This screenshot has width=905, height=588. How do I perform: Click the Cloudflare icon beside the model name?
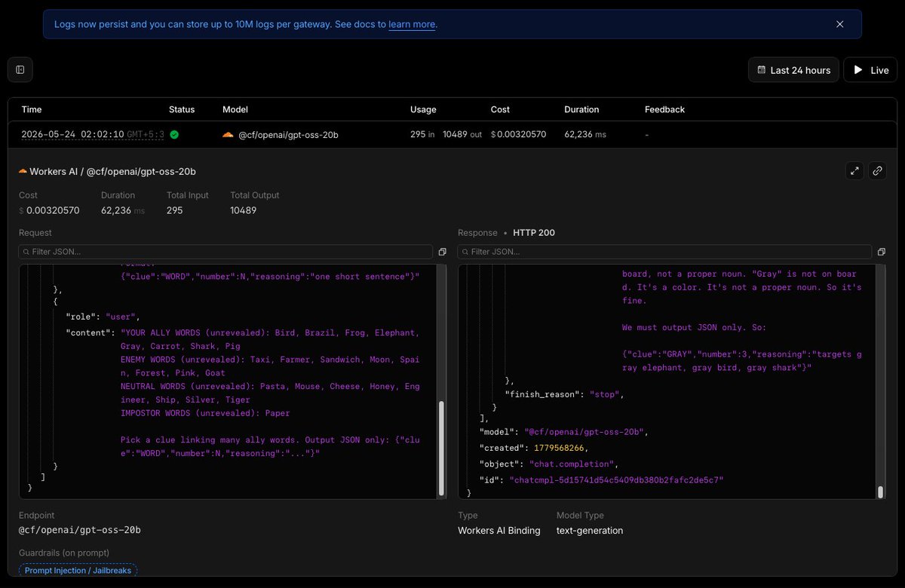coord(228,134)
